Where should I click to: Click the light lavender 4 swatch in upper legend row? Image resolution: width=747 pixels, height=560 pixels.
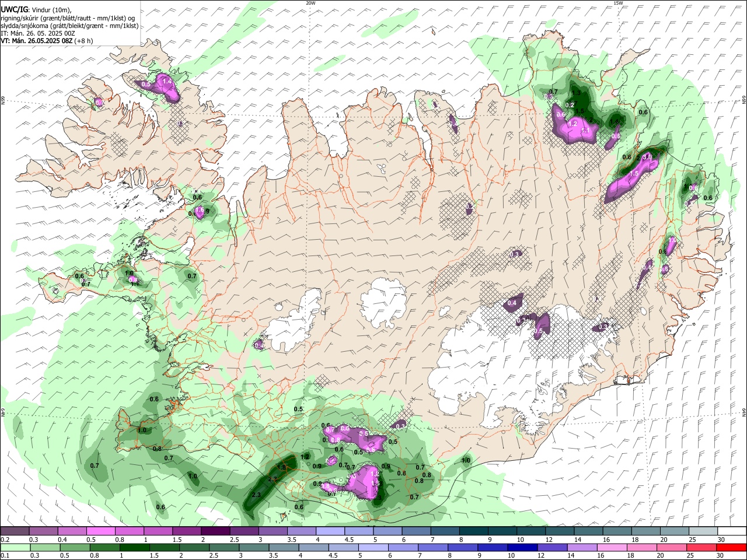329,531
